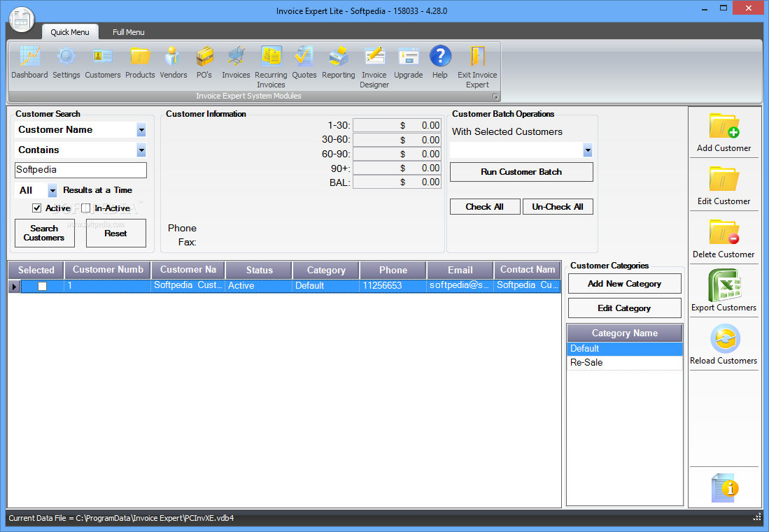769x532 pixels.
Task: Open the Settings module
Action: click(x=66, y=62)
